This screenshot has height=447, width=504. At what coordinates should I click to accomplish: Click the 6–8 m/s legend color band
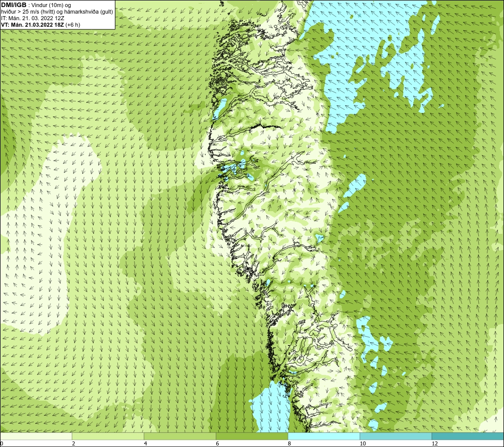coord(252,436)
